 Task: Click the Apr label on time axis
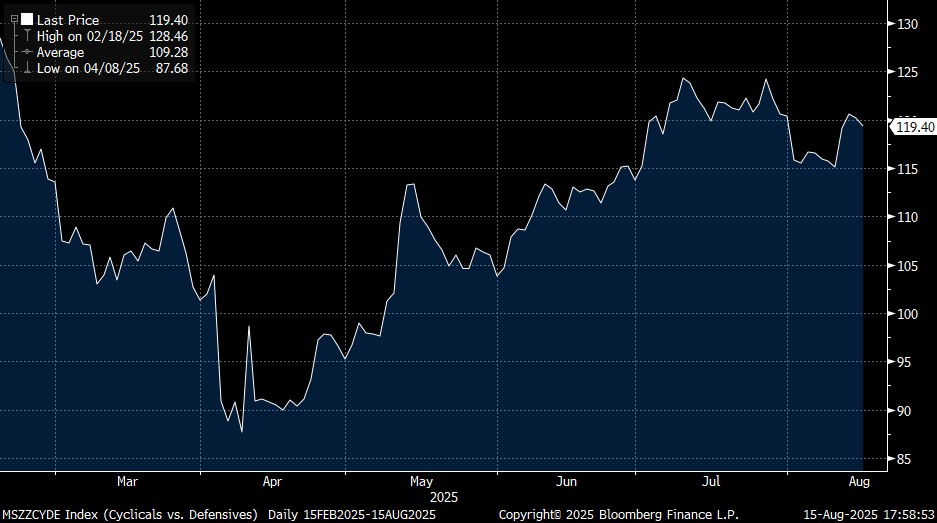point(272,482)
